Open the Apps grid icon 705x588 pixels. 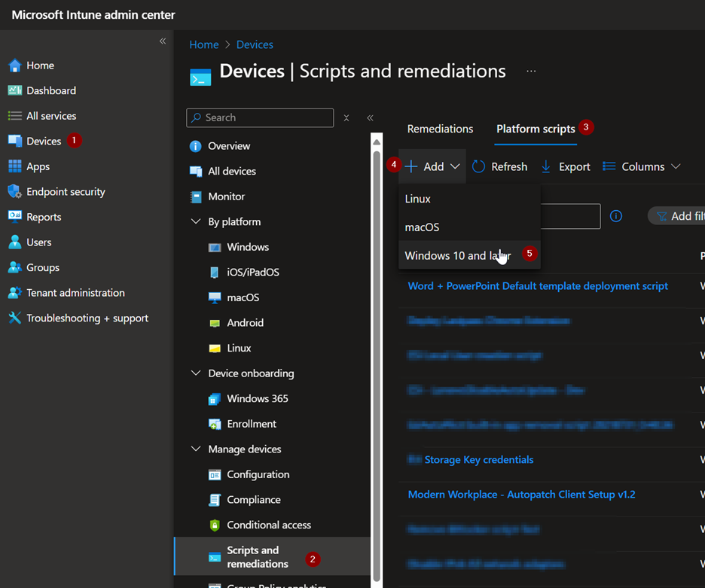pyautogui.click(x=14, y=166)
